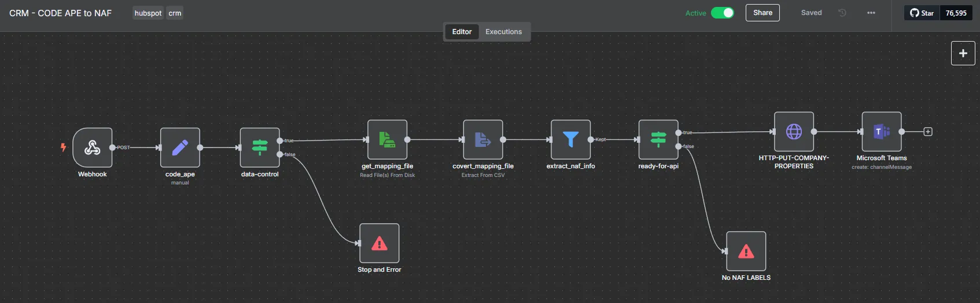This screenshot has height=303, width=980.
Task: Switch to the Executions tab
Action: click(504, 32)
